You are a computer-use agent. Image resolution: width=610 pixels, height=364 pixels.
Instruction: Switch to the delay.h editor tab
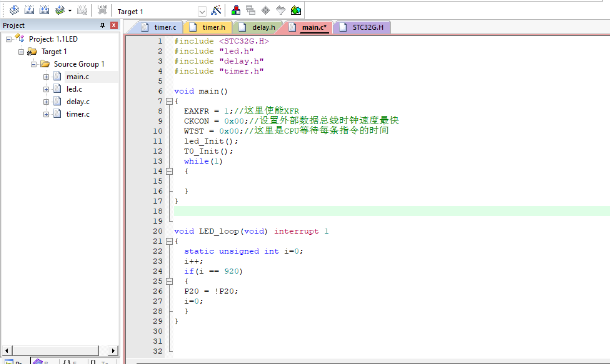click(x=258, y=27)
